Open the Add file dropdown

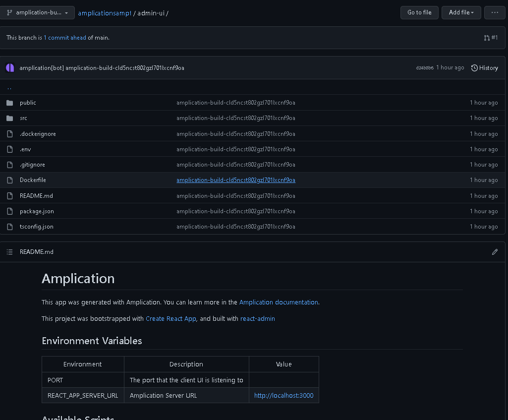click(x=461, y=12)
